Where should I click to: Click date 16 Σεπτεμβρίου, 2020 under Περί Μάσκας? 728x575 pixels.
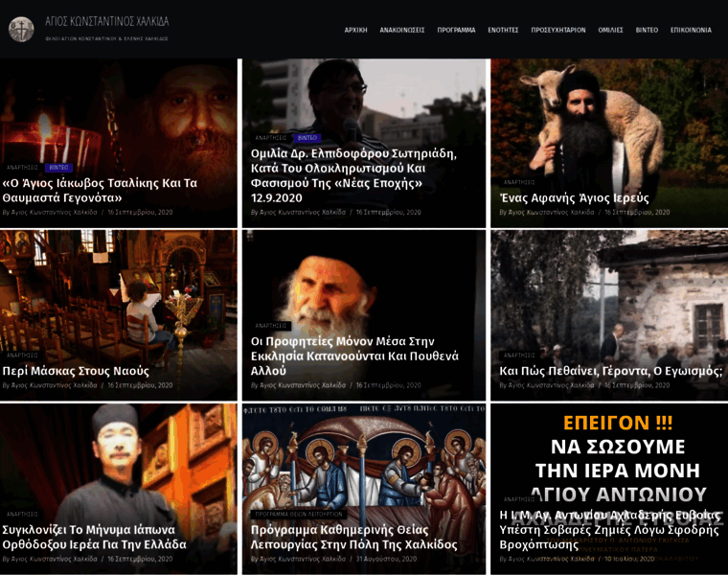pyautogui.click(x=140, y=385)
